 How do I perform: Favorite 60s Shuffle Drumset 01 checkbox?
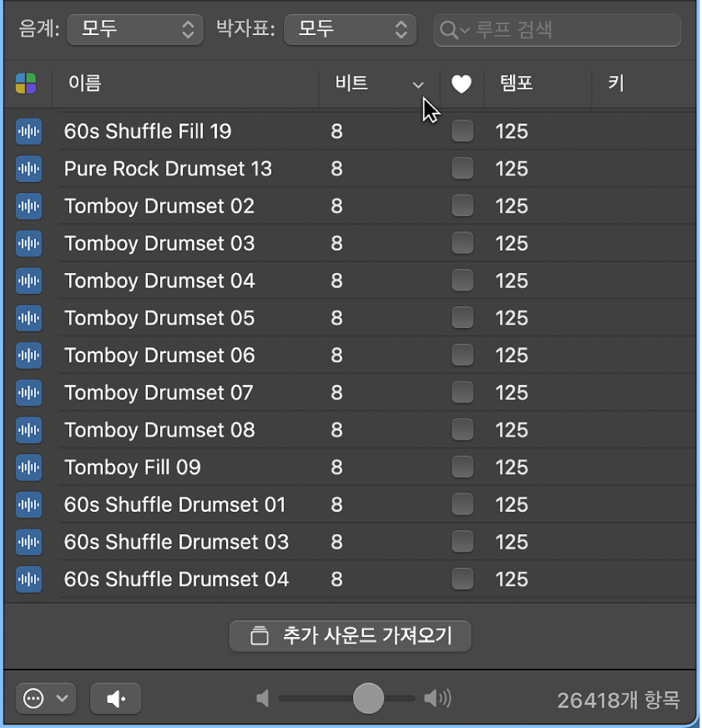tap(462, 504)
